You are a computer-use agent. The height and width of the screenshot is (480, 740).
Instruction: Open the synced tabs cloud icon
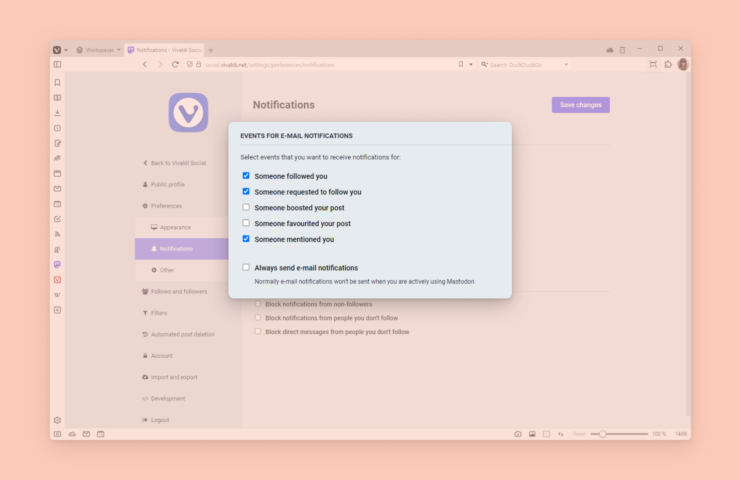click(x=610, y=50)
